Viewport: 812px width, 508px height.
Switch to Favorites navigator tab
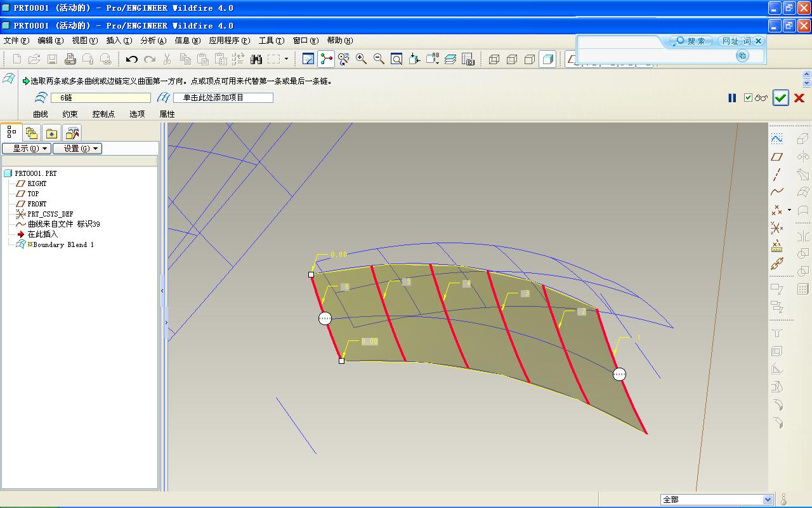[52, 133]
